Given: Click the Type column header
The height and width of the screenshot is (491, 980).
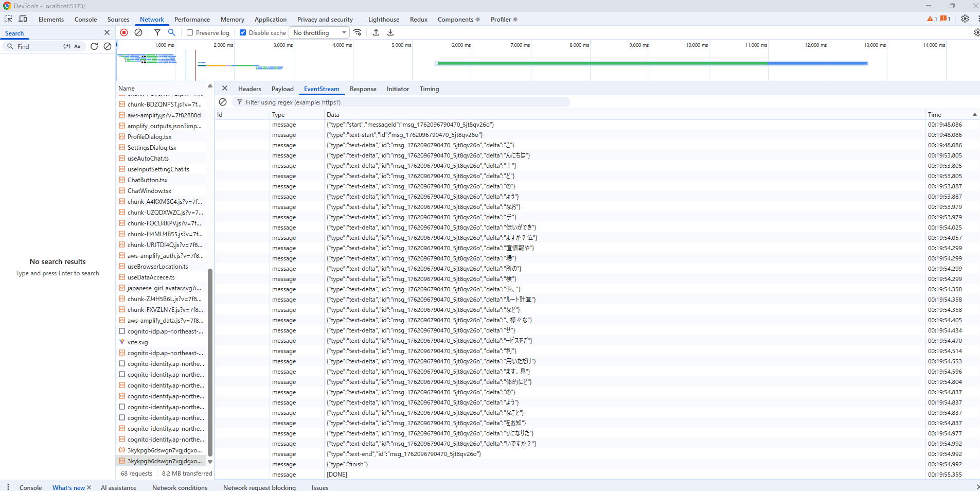Looking at the screenshot, I should pyautogui.click(x=297, y=114).
